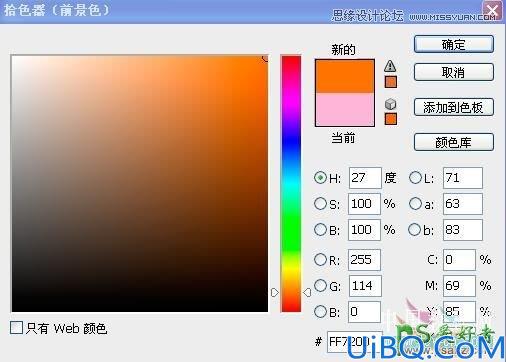Click the color picker marker circle in the gradient field
The width and height of the screenshot is (506, 362).
(266, 58)
